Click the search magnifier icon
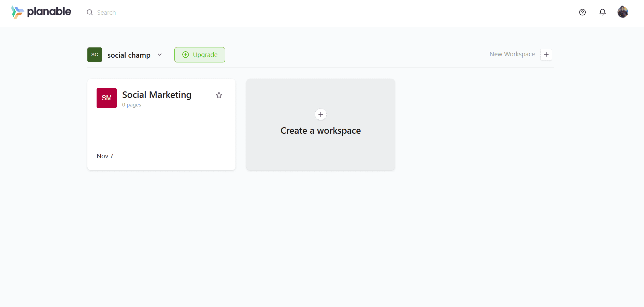Screen dimensions: 644x307 pos(90,13)
